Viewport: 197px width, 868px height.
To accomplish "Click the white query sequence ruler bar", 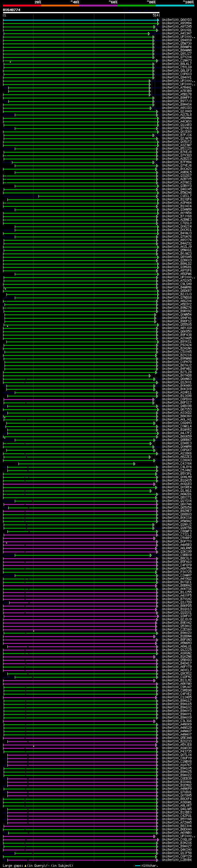I will [x=81, y=13].
